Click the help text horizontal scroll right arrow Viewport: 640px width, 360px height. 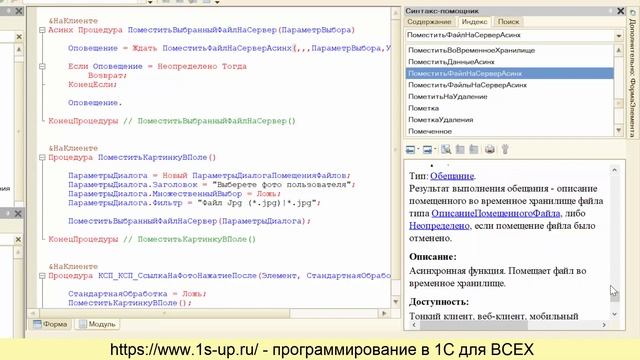(604, 325)
